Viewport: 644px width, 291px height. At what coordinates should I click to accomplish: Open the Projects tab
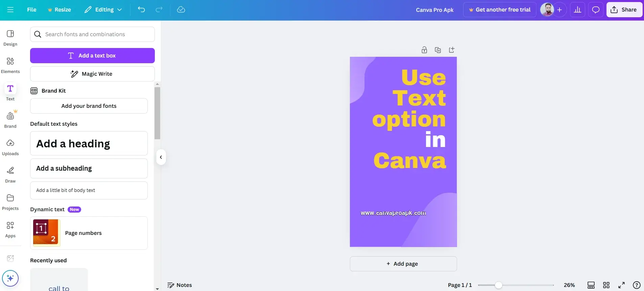point(10,202)
